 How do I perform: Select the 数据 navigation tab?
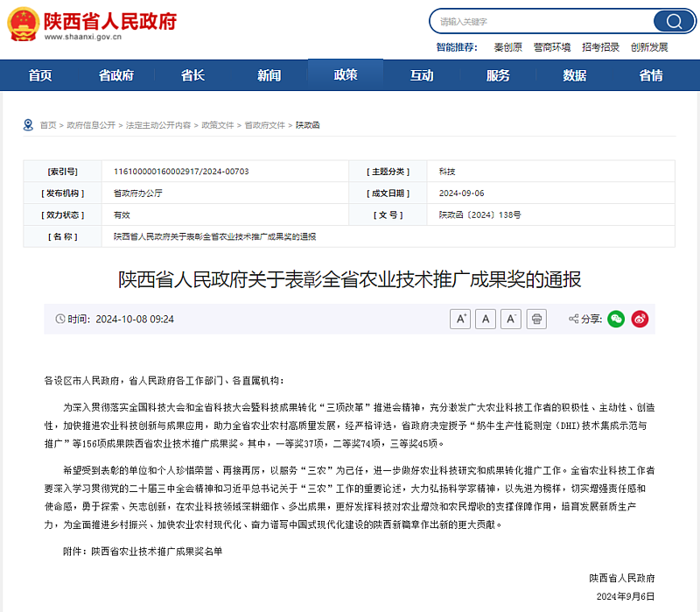pos(574,76)
